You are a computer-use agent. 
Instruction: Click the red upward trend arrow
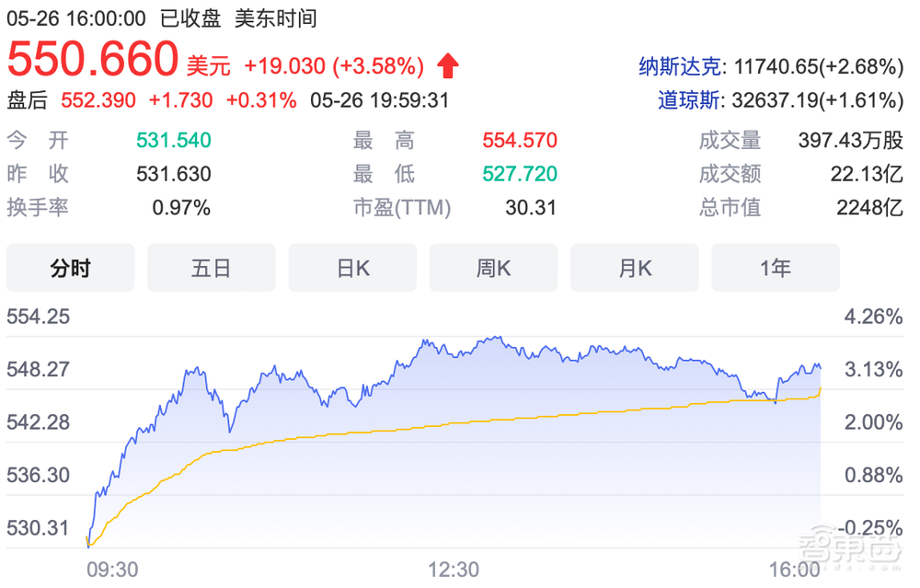447,64
